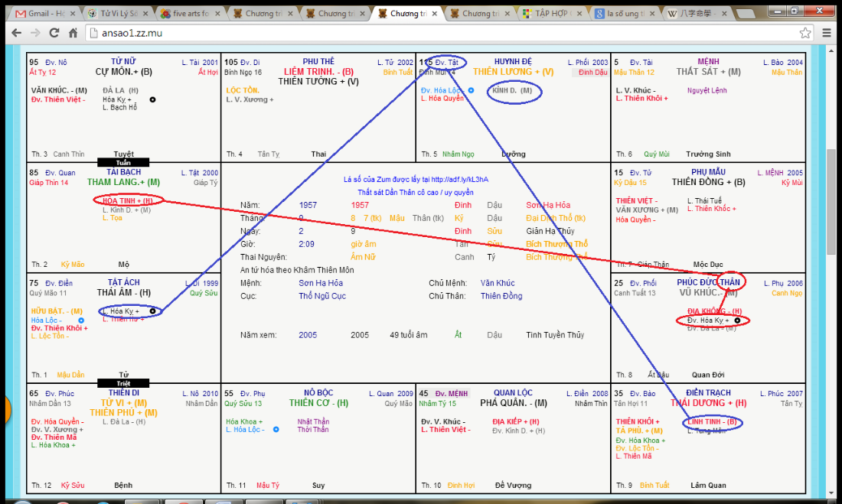The height and width of the screenshot is (504, 842).
Task: Switch to the TẬP HỢP tab
Action: [x=551, y=14]
